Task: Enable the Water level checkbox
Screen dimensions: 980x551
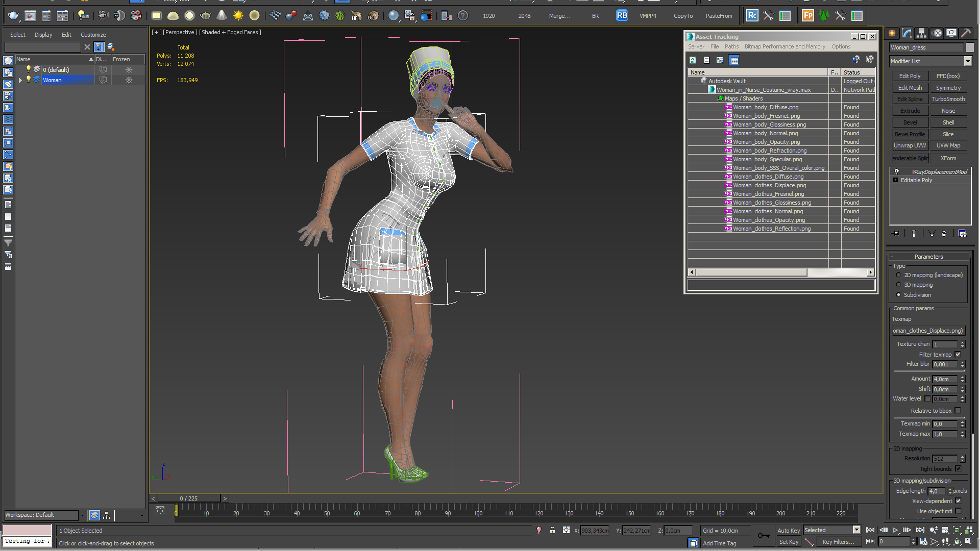Action: click(x=927, y=399)
